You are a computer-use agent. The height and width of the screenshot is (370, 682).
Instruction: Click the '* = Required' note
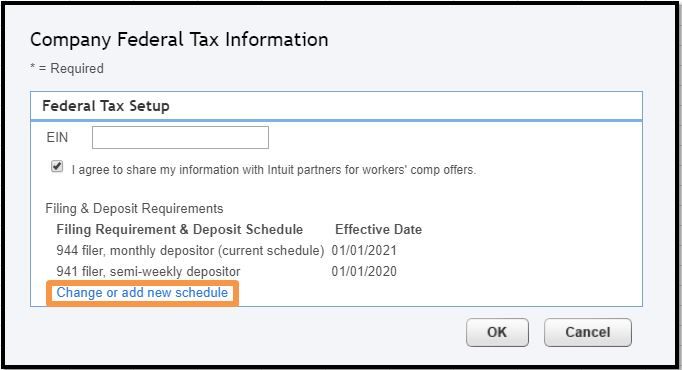[x=67, y=68]
